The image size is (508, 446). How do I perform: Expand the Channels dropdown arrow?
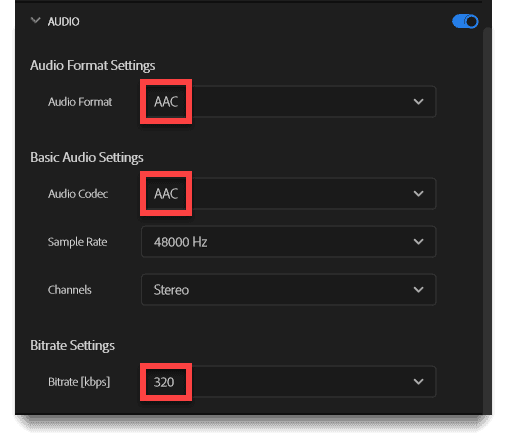point(418,290)
